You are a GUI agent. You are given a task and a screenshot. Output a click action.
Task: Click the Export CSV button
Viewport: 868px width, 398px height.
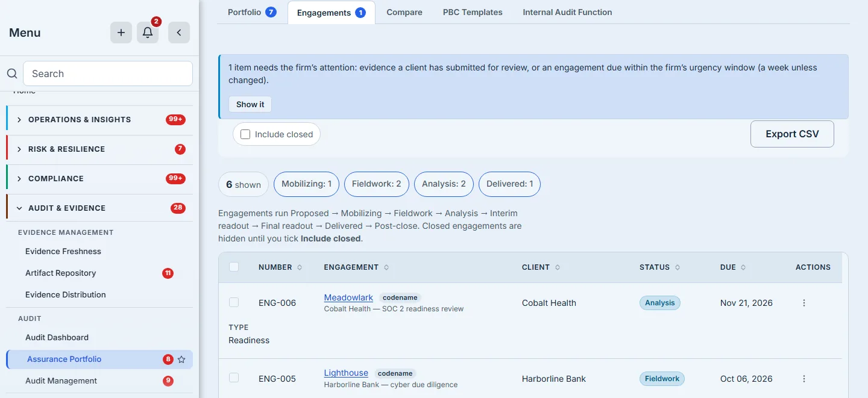792,134
